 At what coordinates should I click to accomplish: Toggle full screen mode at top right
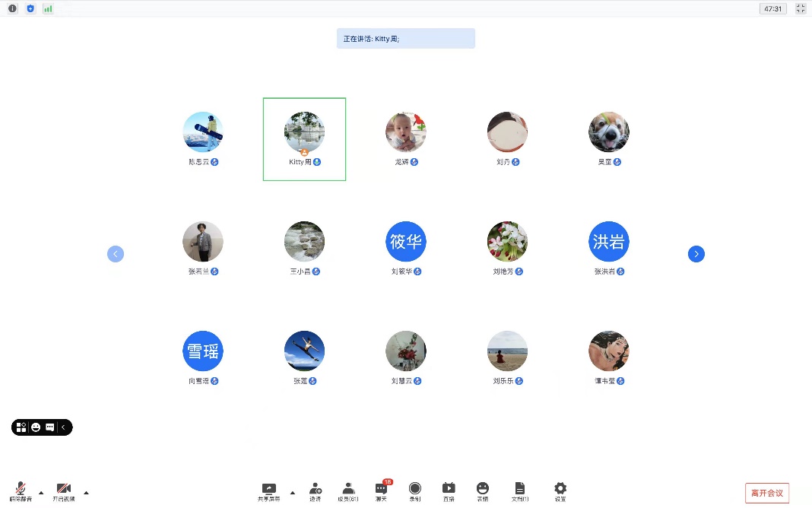[801, 8]
